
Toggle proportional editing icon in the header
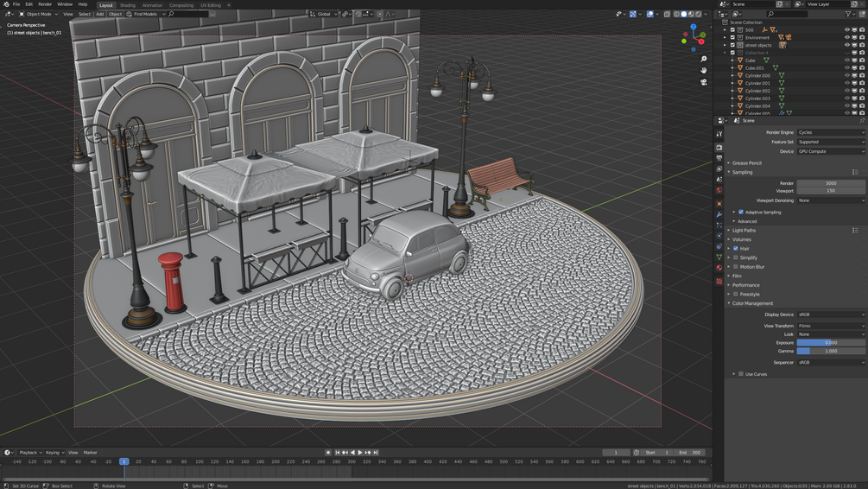[x=380, y=14]
